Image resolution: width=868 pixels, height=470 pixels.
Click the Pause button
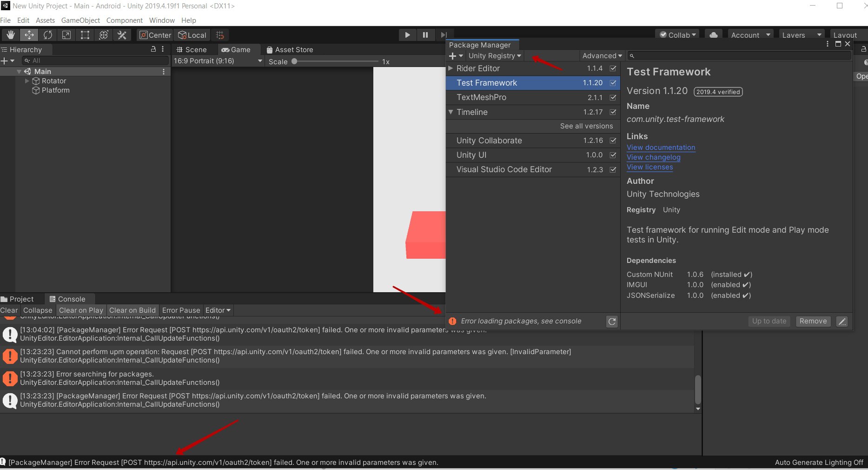click(x=425, y=35)
